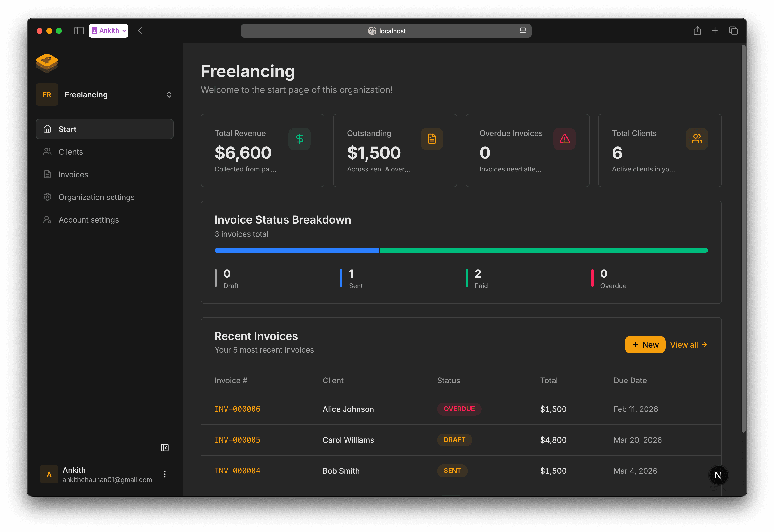Click the Outstanding document icon
Image resolution: width=774 pixels, height=532 pixels.
point(432,139)
